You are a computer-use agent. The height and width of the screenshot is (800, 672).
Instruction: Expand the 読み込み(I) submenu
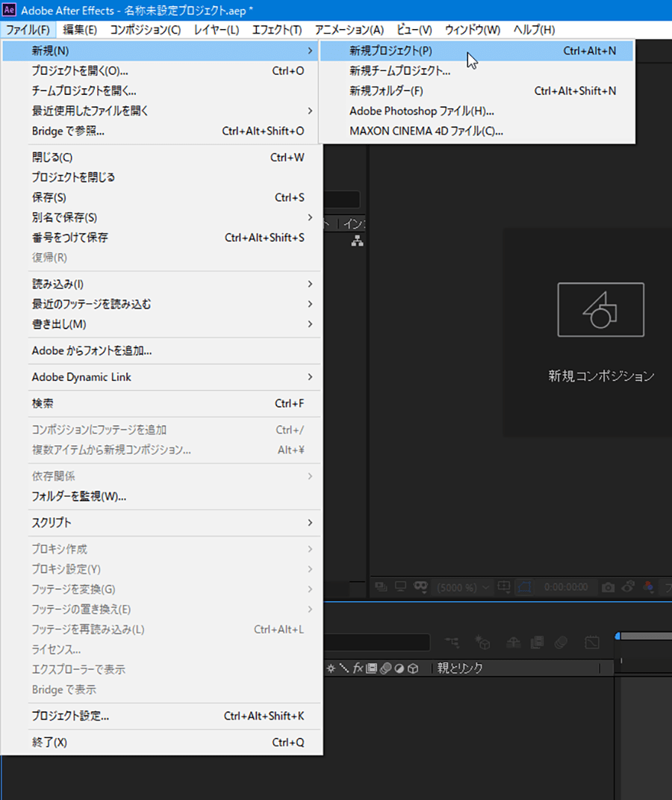coord(160,284)
